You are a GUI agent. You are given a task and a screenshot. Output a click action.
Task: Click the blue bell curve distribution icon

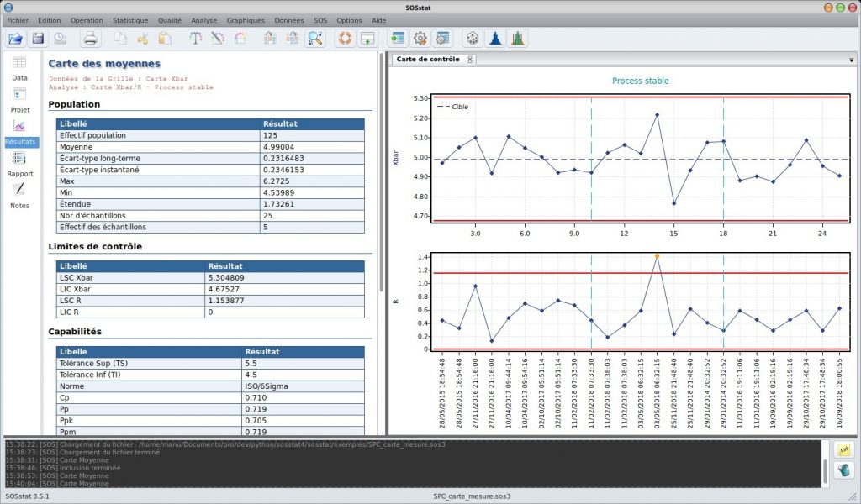pos(496,38)
